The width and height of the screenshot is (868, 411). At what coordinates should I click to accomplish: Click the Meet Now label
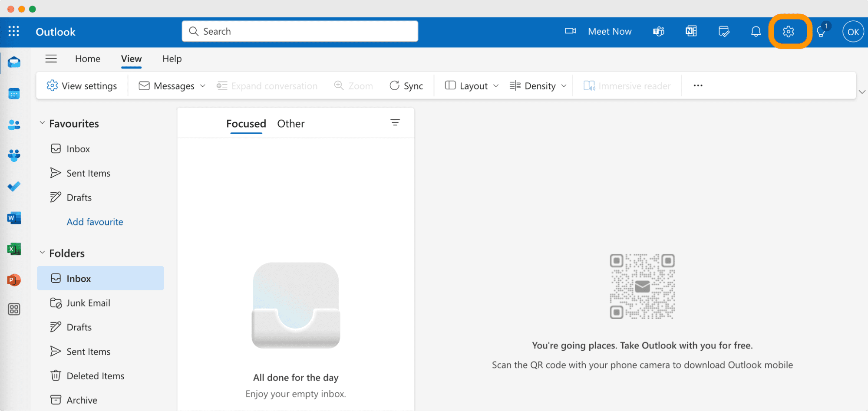click(x=610, y=31)
